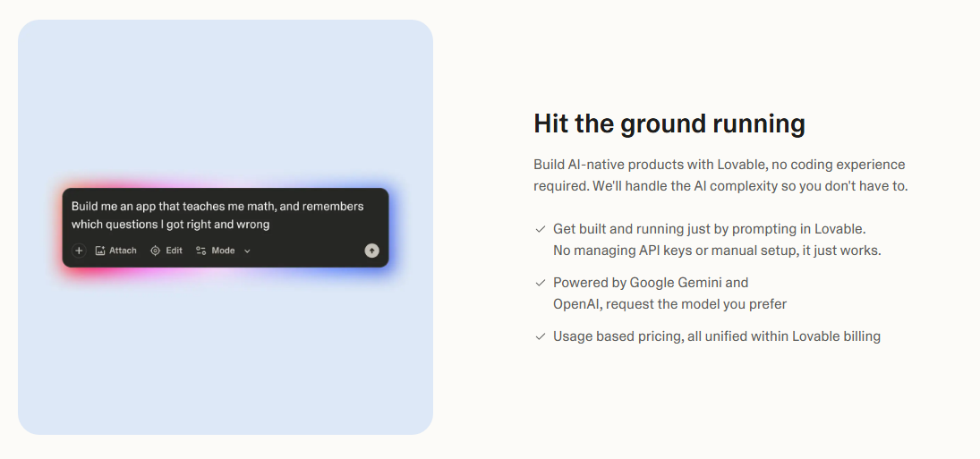This screenshot has width=980, height=459.
Task: Select the 'Get built and running' bullet text
Action: 709,229
